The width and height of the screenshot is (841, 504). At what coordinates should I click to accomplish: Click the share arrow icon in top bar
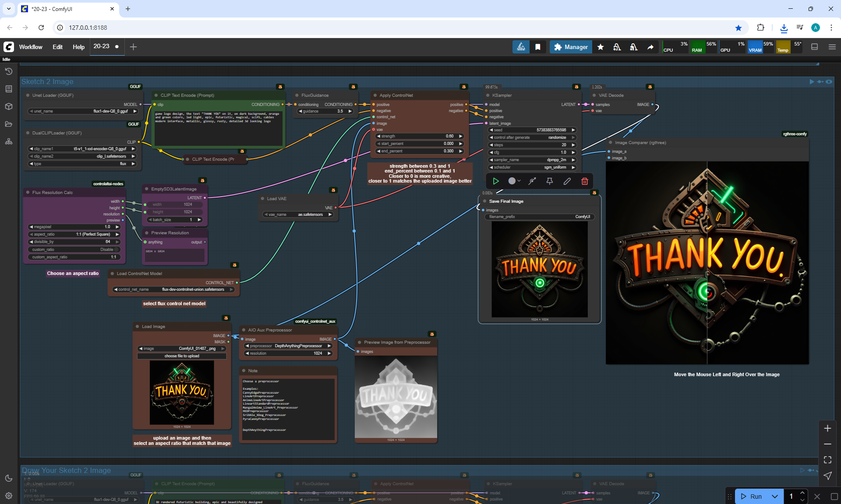650,47
